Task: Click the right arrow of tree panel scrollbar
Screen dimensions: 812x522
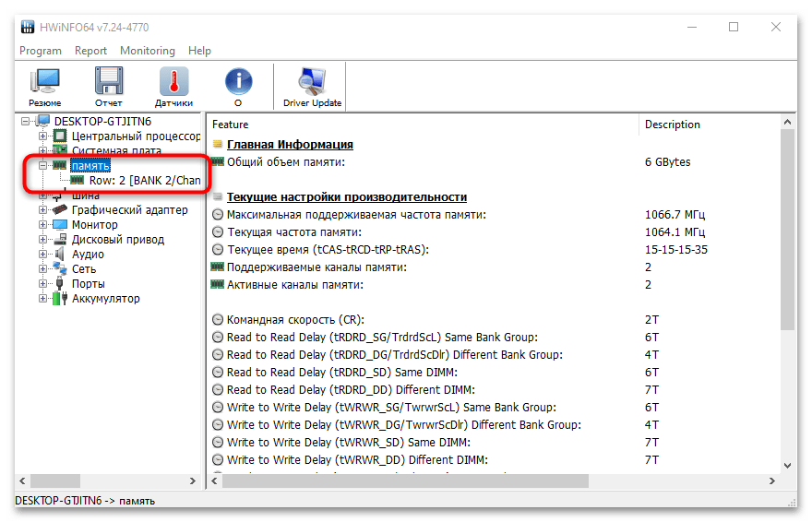Action: coord(193,481)
